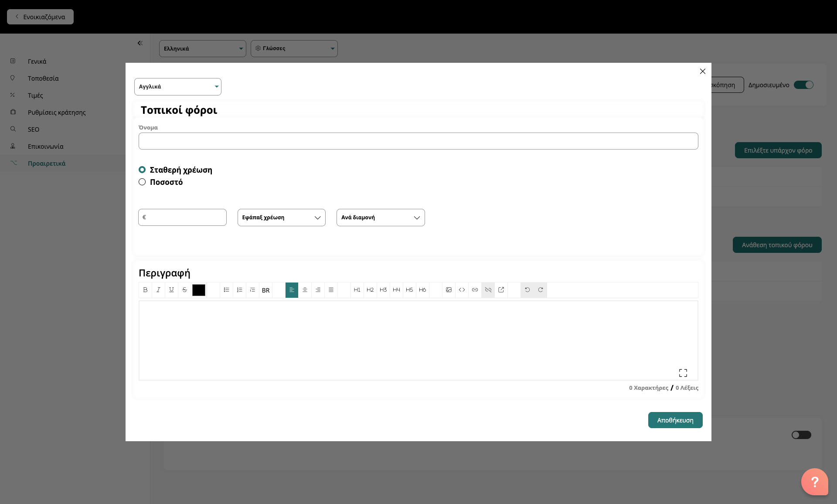
Task: Click the Αποθήκευση save button
Action: point(675,420)
